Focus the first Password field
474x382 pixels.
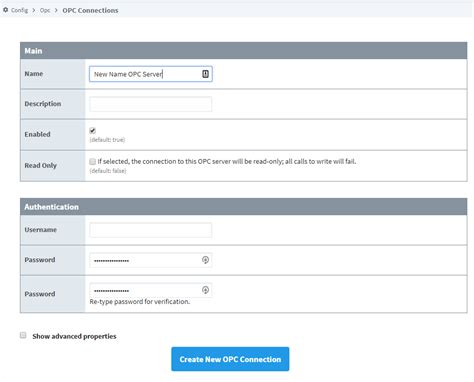click(x=150, y=260)
